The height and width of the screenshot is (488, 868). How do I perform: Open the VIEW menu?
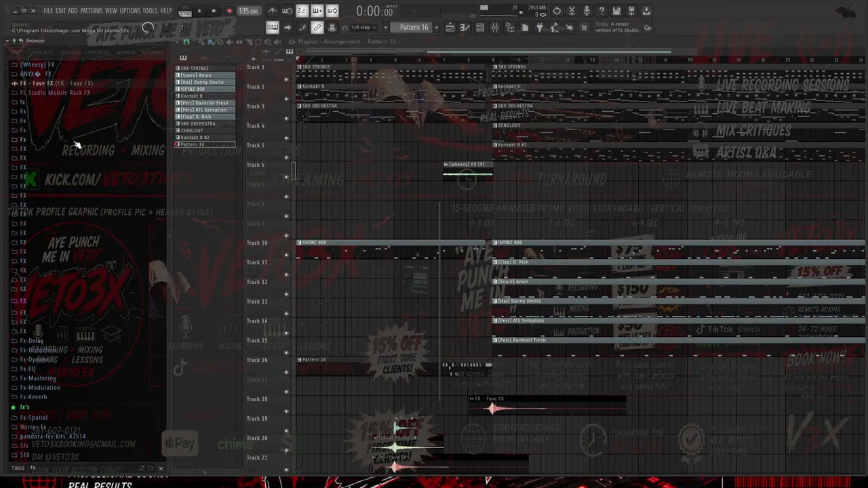(111, 11)
